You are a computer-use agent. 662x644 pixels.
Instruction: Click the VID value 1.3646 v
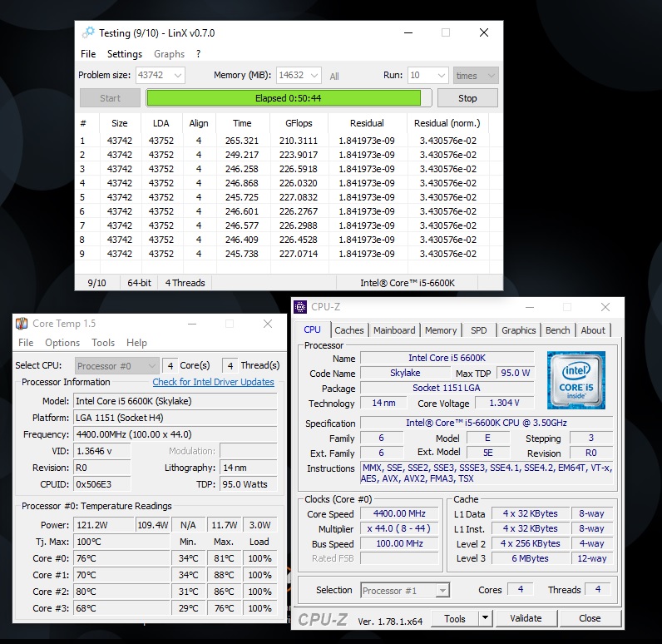pyautogui.click(x=101, y=451)
